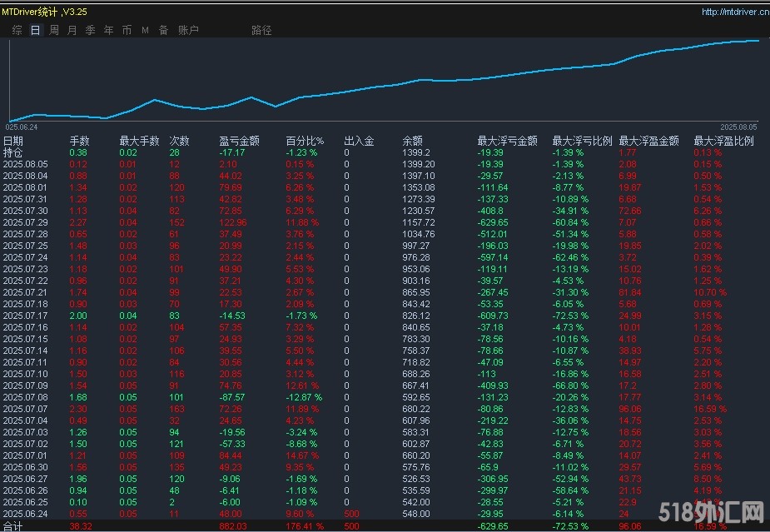770x532 pixels.
Task: Click the 日期 column header
Action: point(13,141)
